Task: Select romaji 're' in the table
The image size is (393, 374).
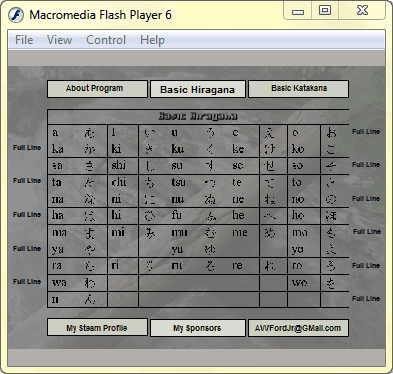Action: click(x=237, y=266)
